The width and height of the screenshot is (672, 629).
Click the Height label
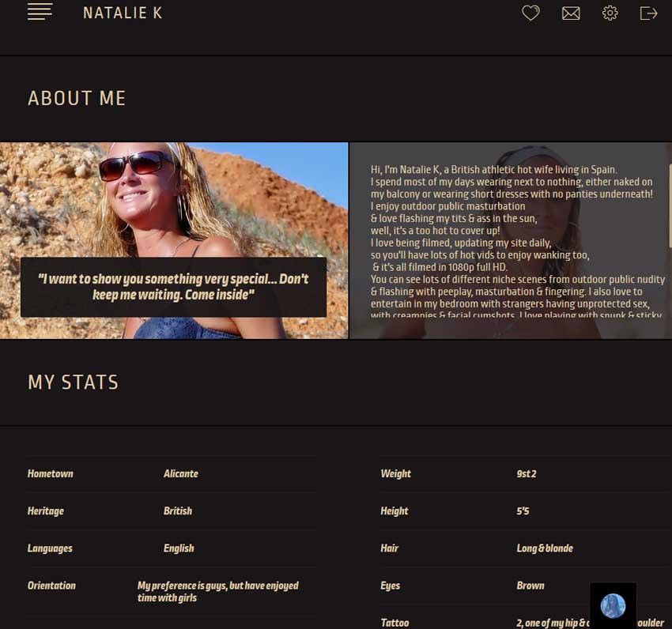pyautogui.click(x=395, y=510)
